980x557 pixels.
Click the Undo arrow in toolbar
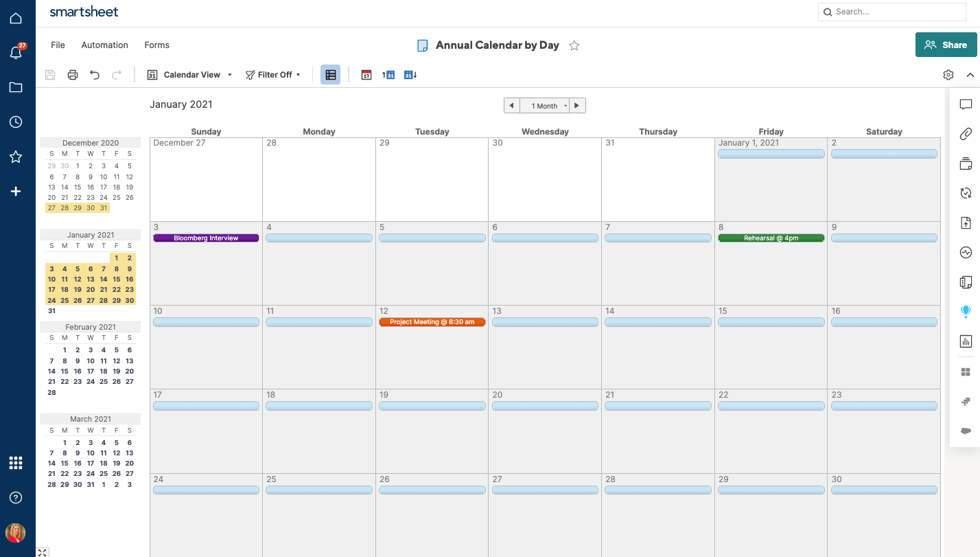coord(95,75)
